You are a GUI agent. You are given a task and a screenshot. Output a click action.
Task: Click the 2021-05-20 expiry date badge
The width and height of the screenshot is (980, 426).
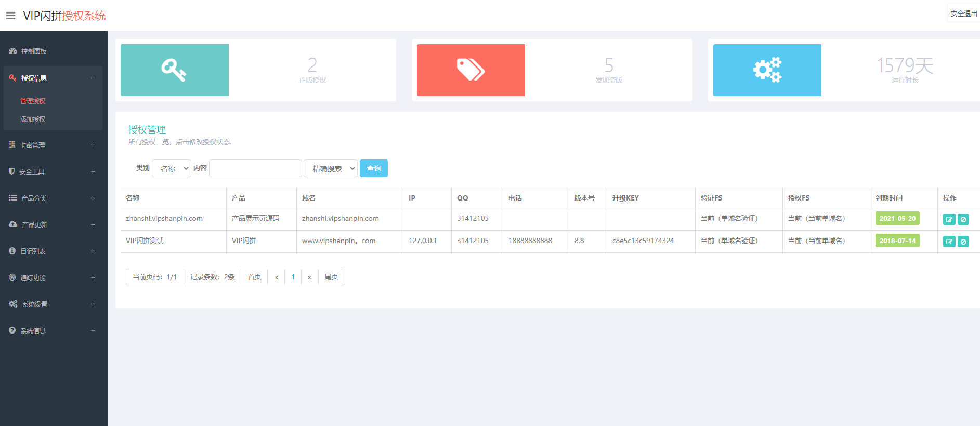coord(897,218)
